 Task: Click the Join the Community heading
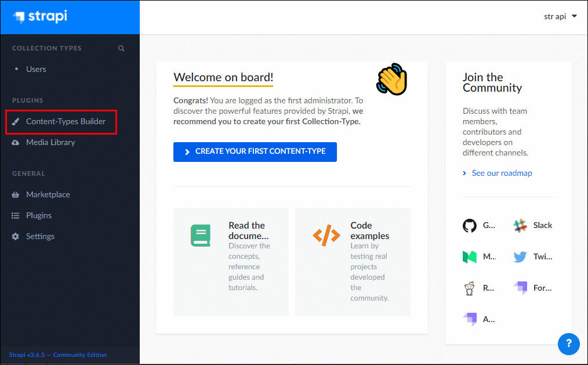click(x=492, y=82)
